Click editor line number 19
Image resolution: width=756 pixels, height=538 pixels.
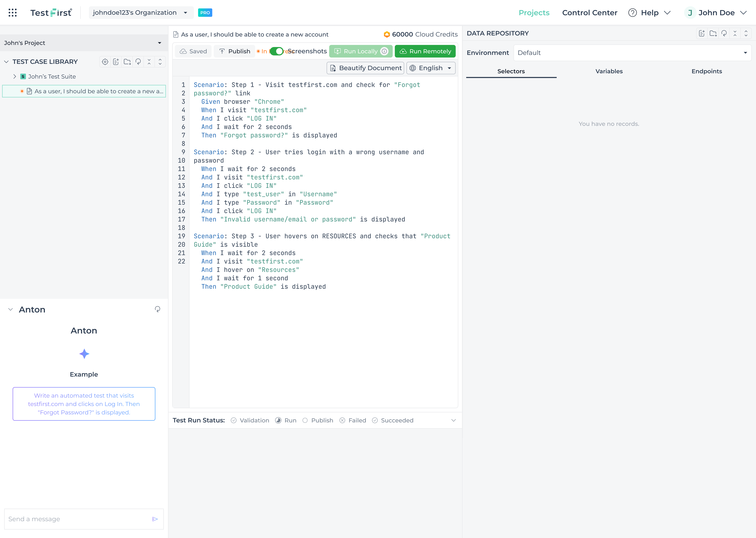(x=181, y=236)
